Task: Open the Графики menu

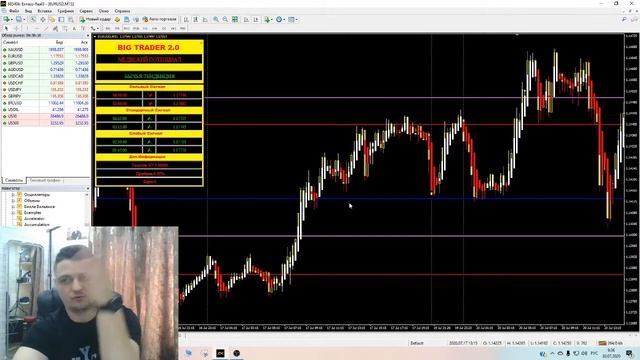Action: (65, 11)
